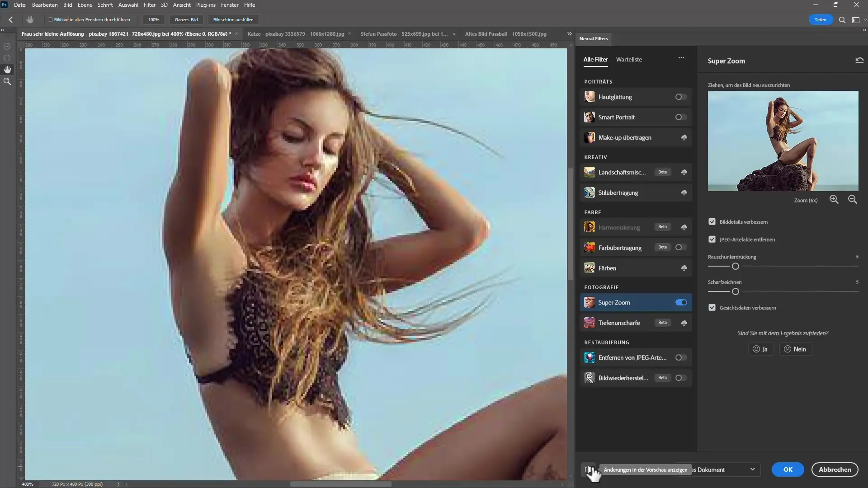Click the Photoshop logo icon

pos(5,5)
